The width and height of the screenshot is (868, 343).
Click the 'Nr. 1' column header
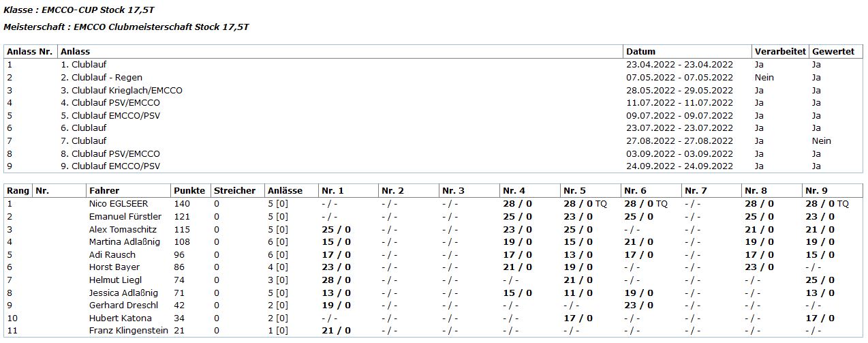[x=332, y=190]
